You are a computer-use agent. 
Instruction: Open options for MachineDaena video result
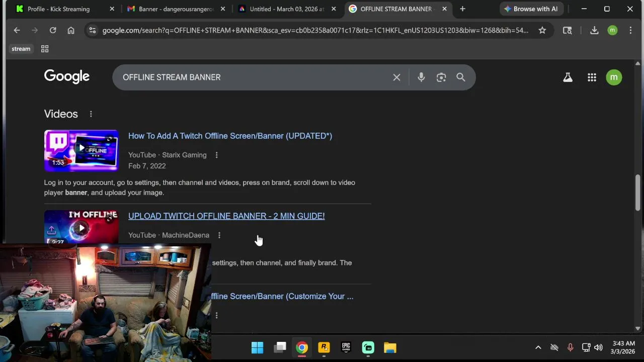(x=219, y=235)
